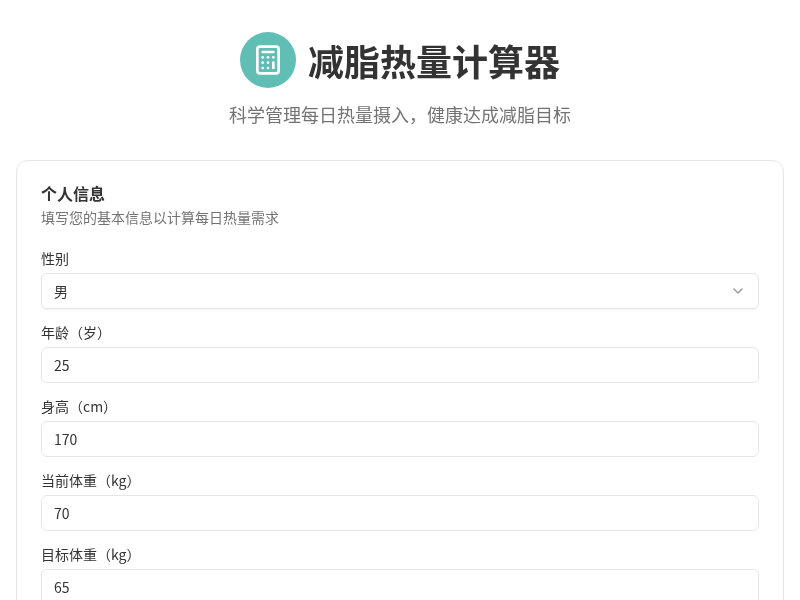This screenshot has height=600, width=800.
Task: Click the 年龄（岁）field label
Action: tap(71, 333)
